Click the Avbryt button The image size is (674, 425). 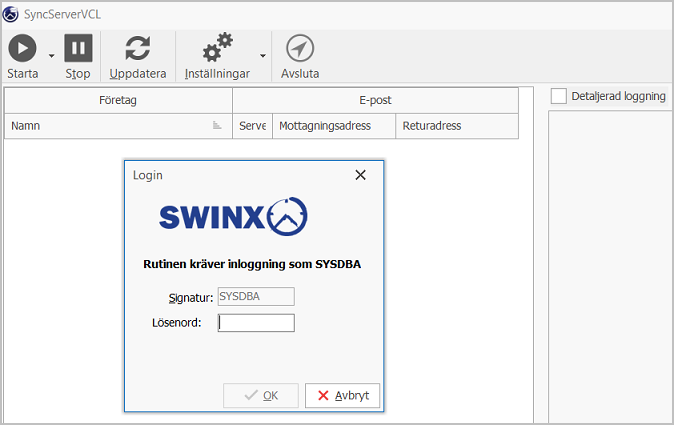click(343, 395)
